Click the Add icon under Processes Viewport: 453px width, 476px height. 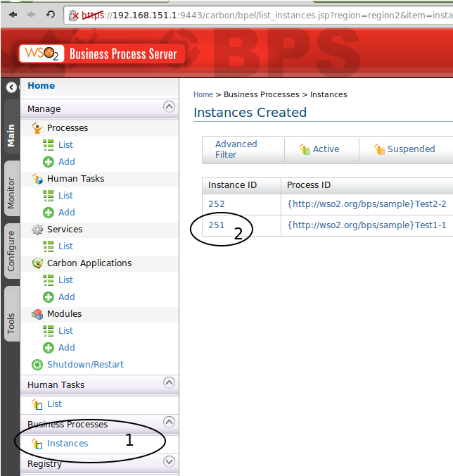pos(49,162)
